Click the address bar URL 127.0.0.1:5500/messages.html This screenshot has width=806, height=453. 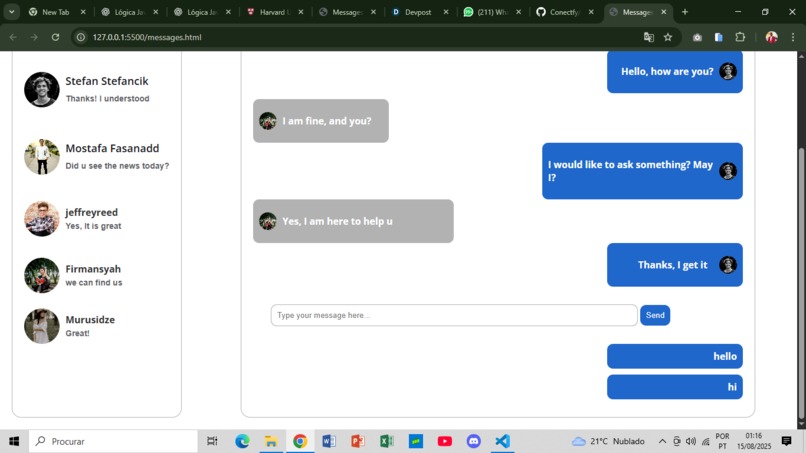147,37
